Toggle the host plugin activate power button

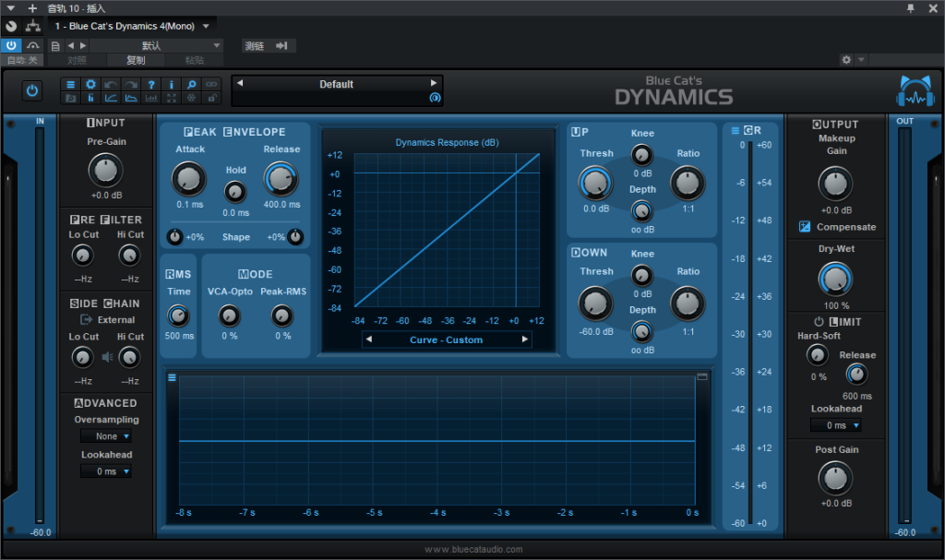(11, 45)
